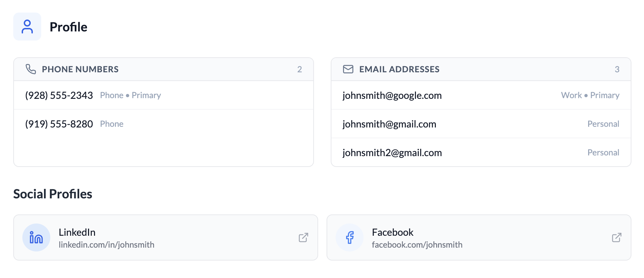The width and height of the screenshot is (644, 278).
Task: Click johnsmith2@gmail.com email address
Action: 392,153
